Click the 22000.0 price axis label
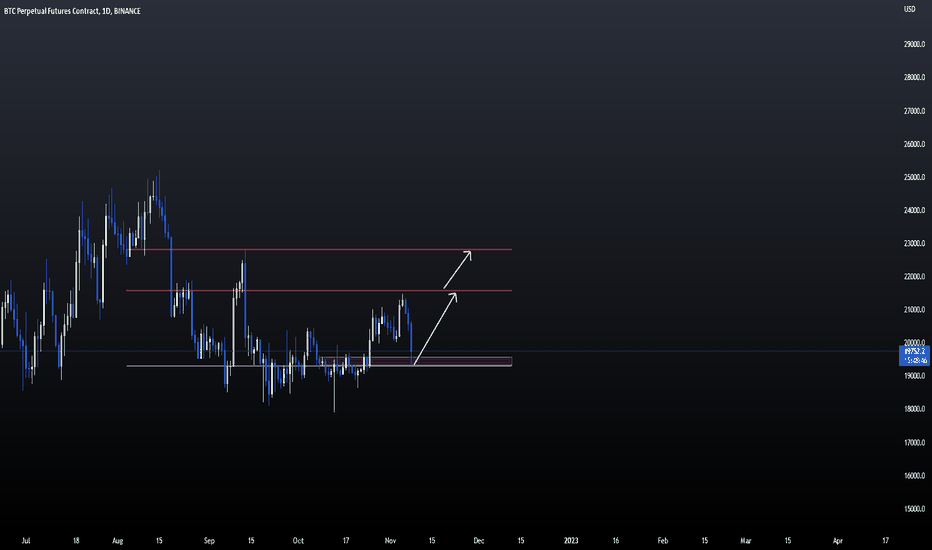Image resolution: width=932 pixels, height=550 pixels. coord(914,277)
